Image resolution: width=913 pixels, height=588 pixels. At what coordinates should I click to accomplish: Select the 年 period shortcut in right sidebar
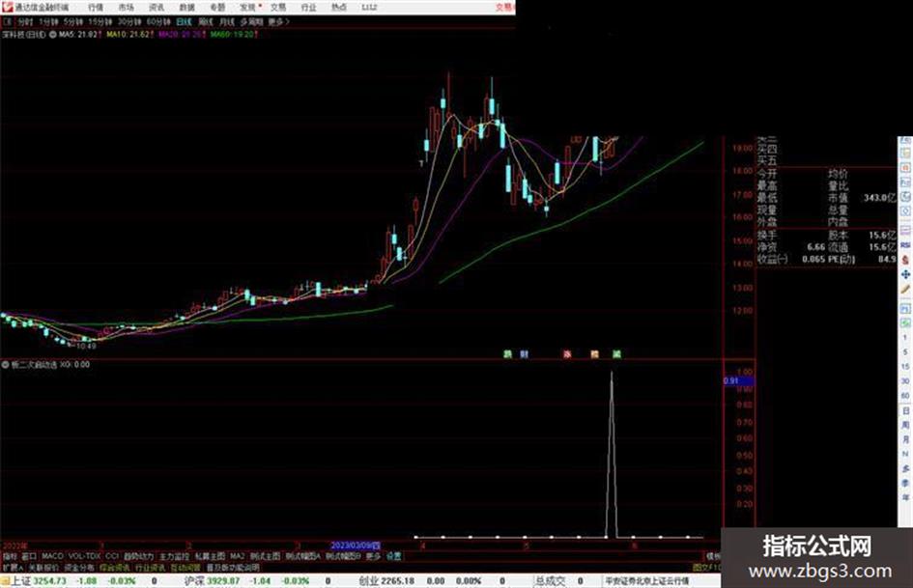pos(905,498)
